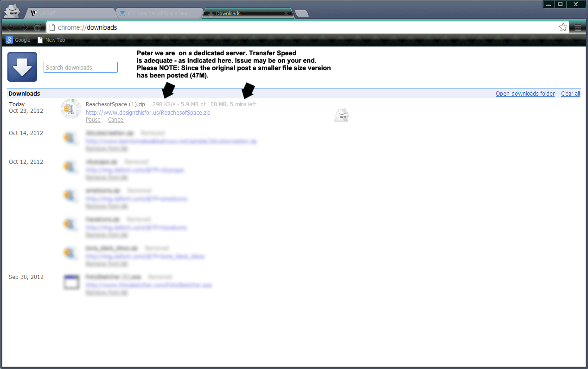
Task: Click the browser Back arrow button
Action: [10, 27]
